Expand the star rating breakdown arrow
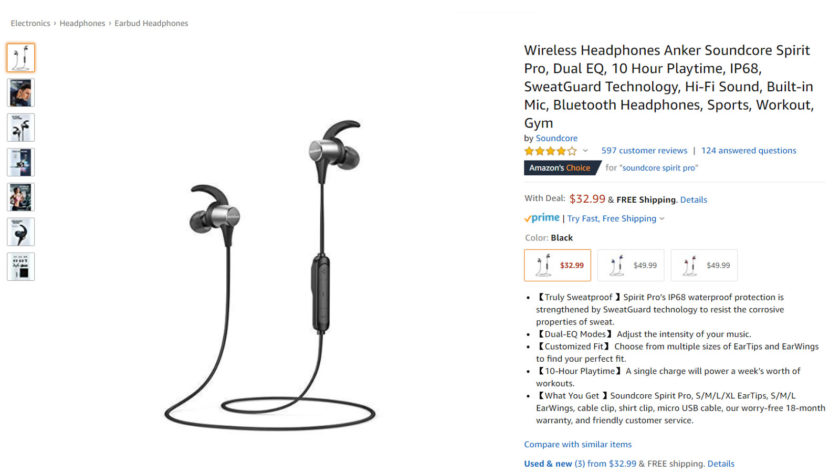840x473 pixels. tap(586, 151)
